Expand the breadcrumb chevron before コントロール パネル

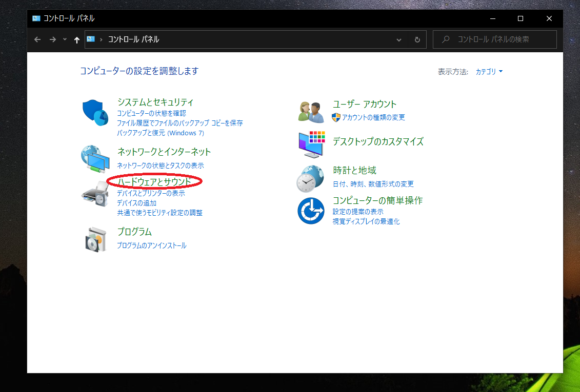(x=101, y=39)
